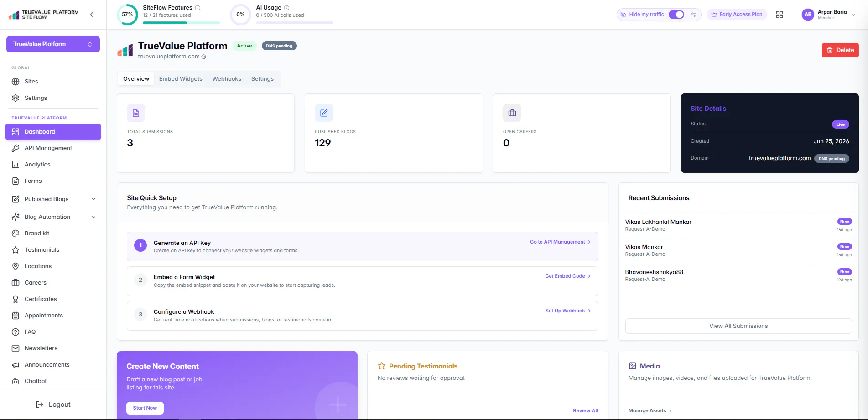Click View All Submissions button
Image resolution: width=868 pixels, height=420 pixels.
pos(738,326)
